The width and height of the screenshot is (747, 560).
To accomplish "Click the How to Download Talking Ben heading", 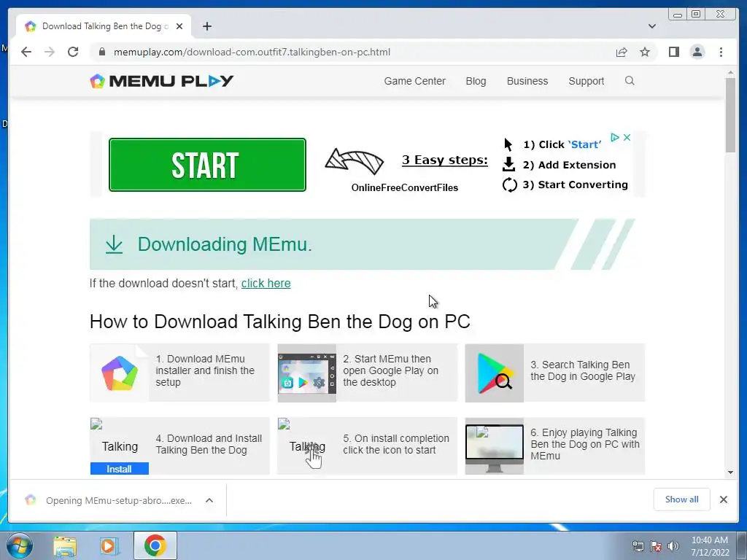I will point(279,322).
